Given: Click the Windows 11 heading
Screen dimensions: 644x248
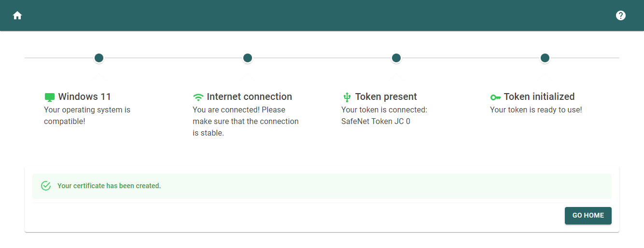Looking at the screenshot, I should (x=84, y=96).
